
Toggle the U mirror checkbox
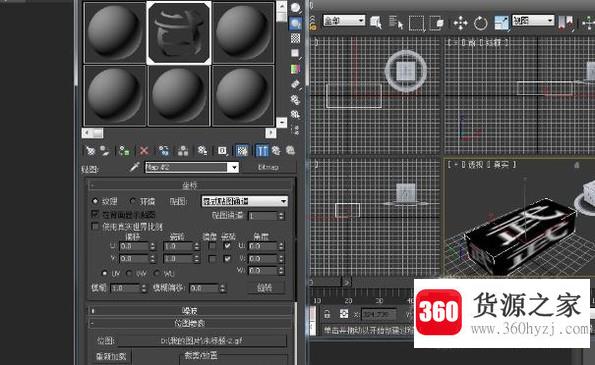point(212,246)
